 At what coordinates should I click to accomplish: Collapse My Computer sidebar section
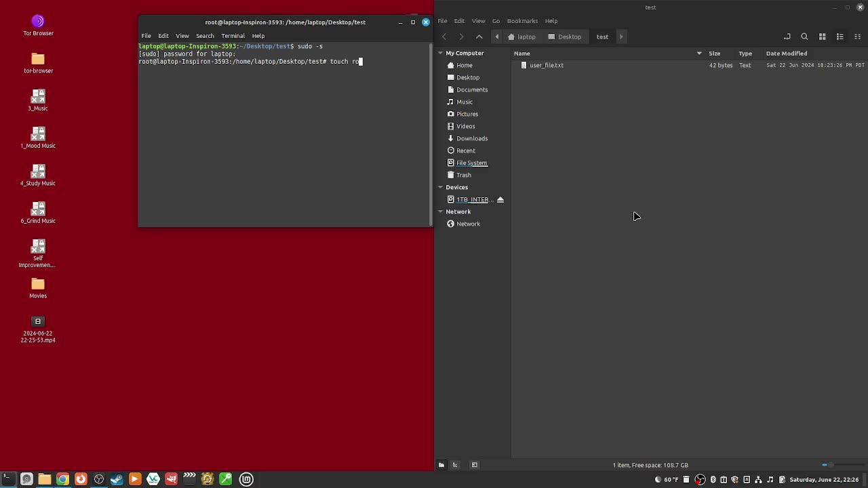point(440,53)
